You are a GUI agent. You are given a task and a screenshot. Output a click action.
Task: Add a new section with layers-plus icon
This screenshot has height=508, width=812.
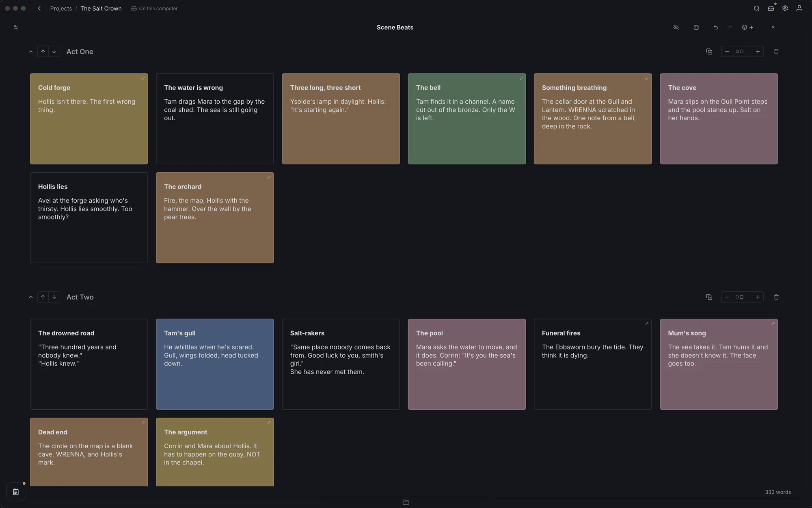point(747,27)
